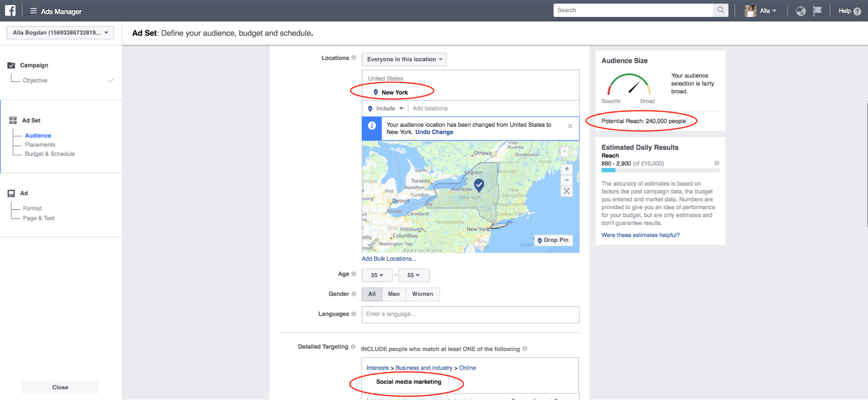Collapse the map with the up arrow

coord(564,152)
